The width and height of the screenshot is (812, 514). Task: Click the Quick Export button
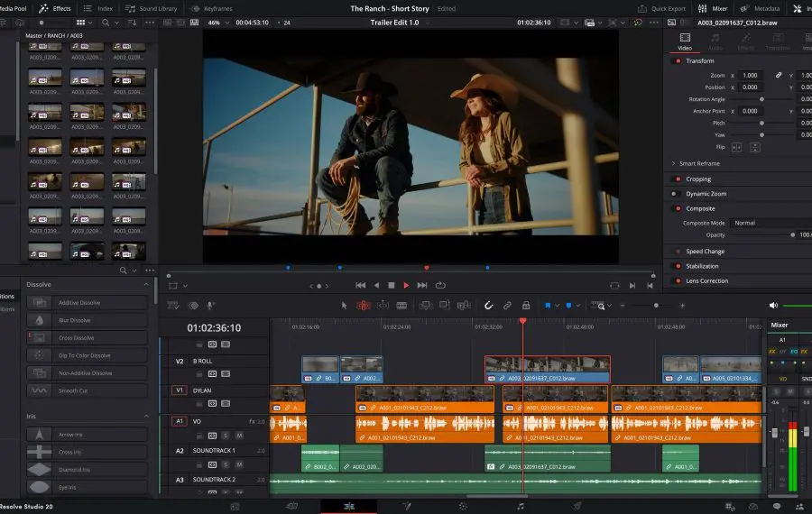tap(661, 8)
